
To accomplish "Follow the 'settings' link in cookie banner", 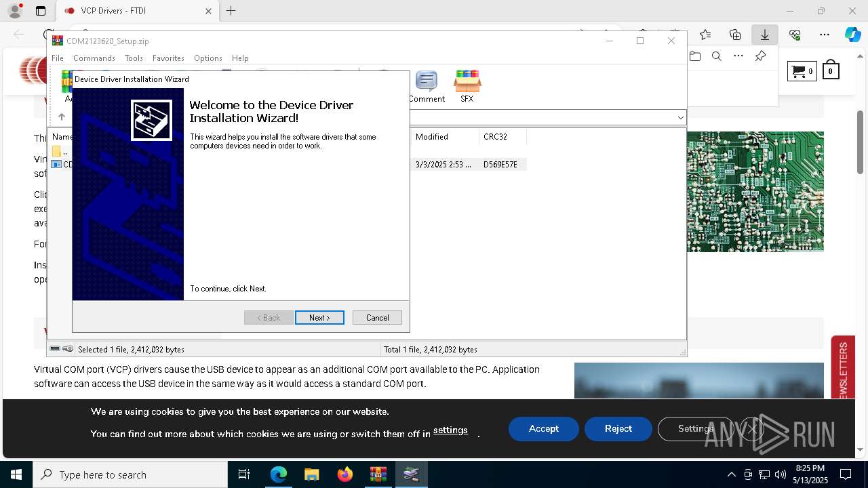I will point(450,430).
